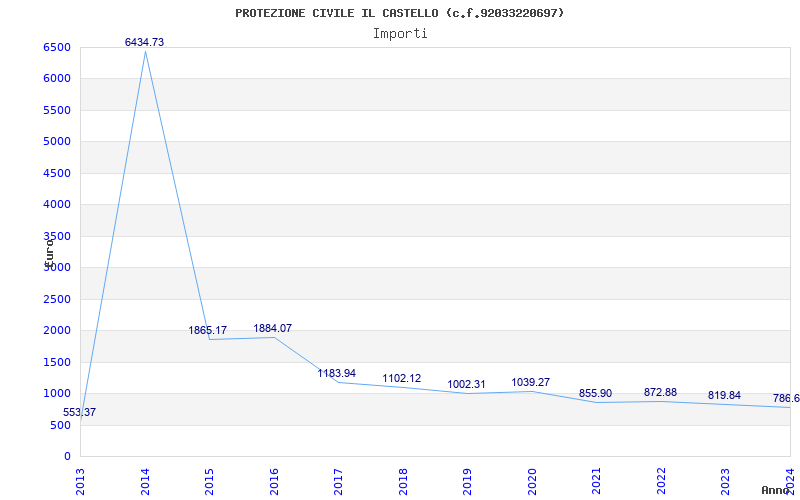Image resolution: width=800 pixels, height=500 pixels.
Task: Click the 4500 y-axis tick label
Action: 57,173
